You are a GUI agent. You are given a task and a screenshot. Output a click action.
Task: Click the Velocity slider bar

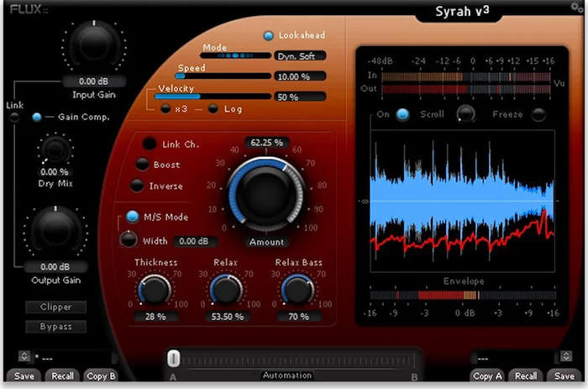click(x=213, y=97)
